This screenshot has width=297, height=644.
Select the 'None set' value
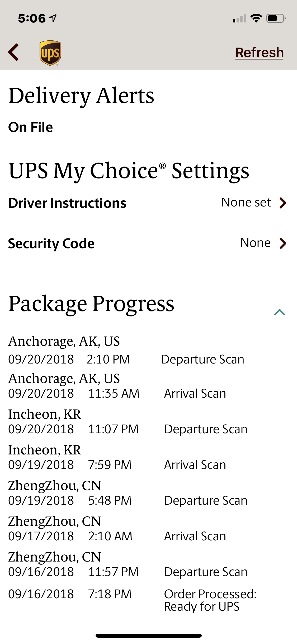tap(246, 203)
